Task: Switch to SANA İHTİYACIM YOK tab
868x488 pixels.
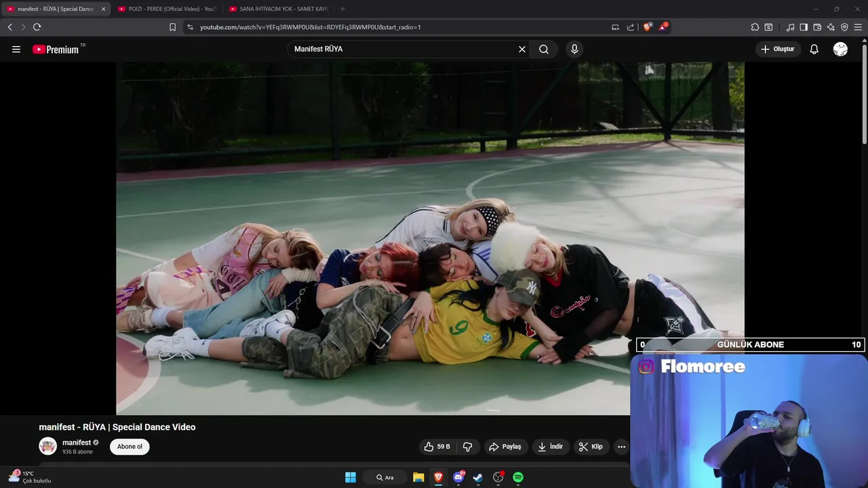Action: [x=279, y=9]
